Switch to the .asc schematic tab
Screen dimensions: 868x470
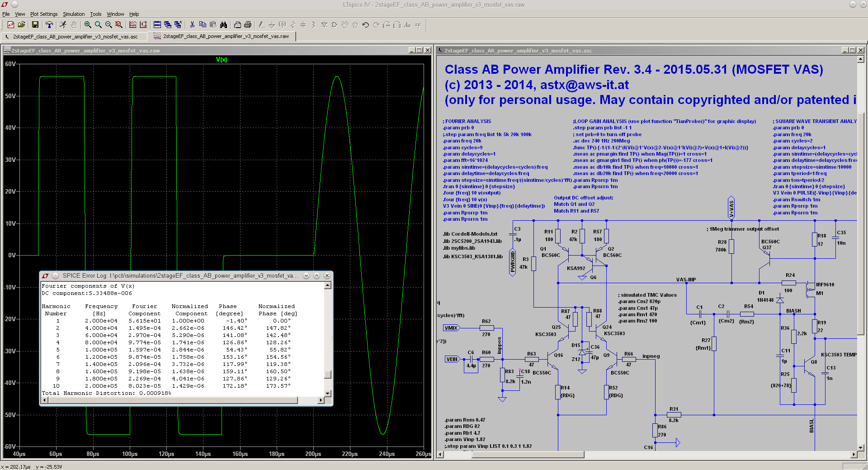tap(75, 37)
